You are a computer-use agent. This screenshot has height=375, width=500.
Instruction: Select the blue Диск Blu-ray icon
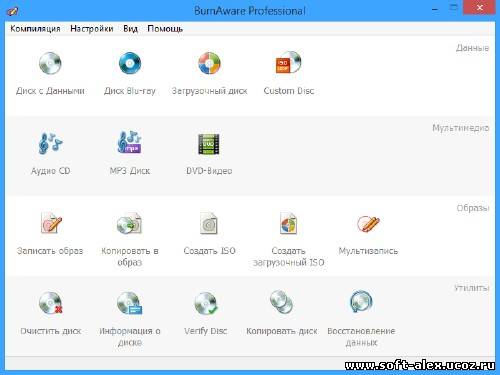point(130,63)
